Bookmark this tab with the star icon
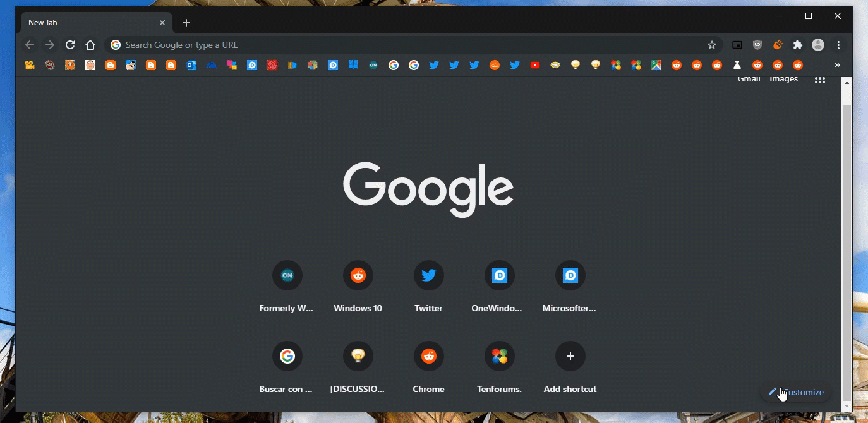This screenshot has height=423, width=868. (x=712, y=45)
